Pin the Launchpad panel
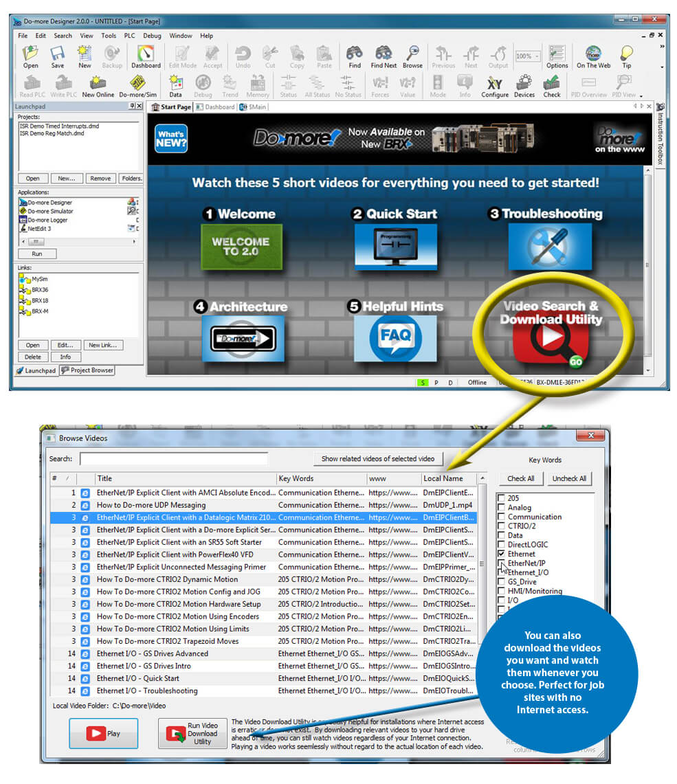Screen dimensions: 677x784 132,106
